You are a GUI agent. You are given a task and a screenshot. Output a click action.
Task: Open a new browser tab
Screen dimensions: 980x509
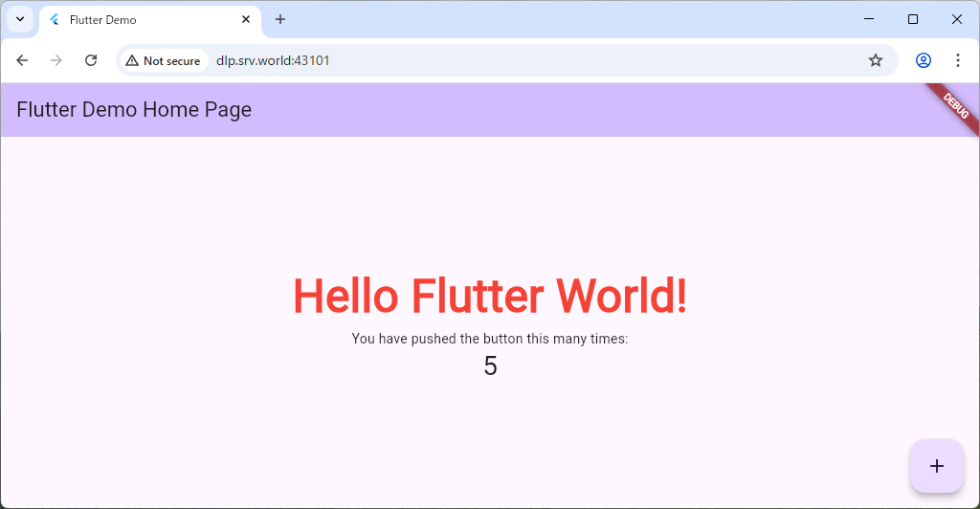(280, 19)
